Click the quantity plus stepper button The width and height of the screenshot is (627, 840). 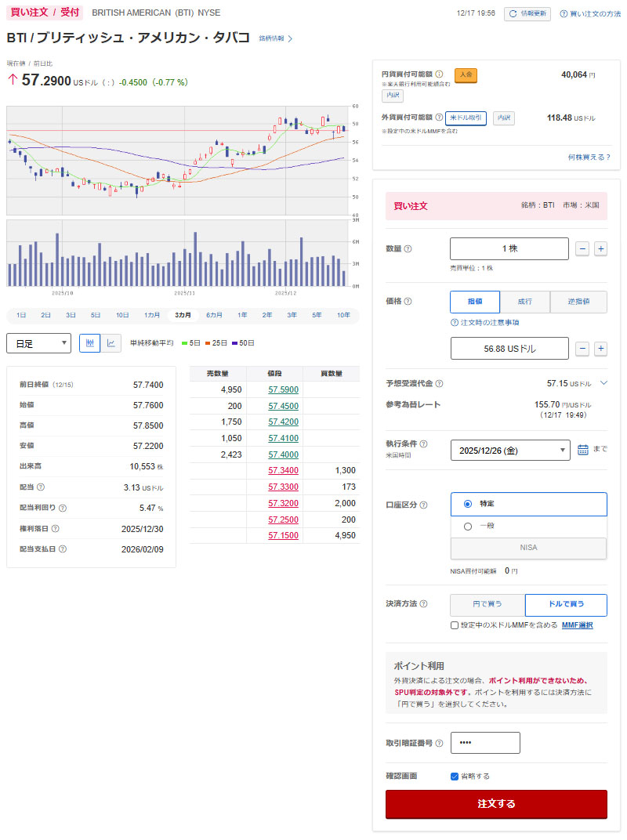point(600,248)
